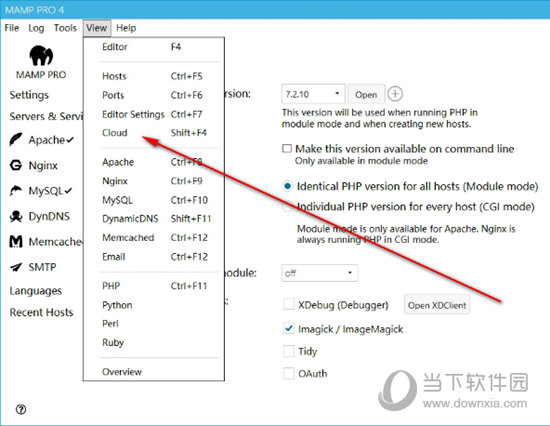
Task: Open the Help menu
Action: [x=126, y=28]
